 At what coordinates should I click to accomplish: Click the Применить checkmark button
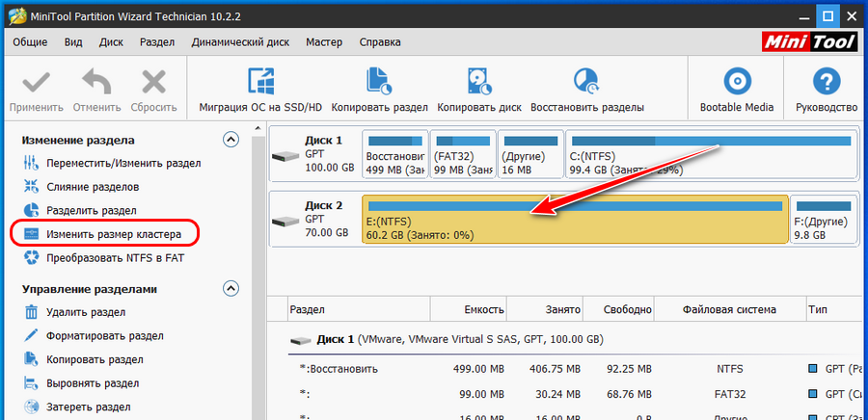click(37, 81)
